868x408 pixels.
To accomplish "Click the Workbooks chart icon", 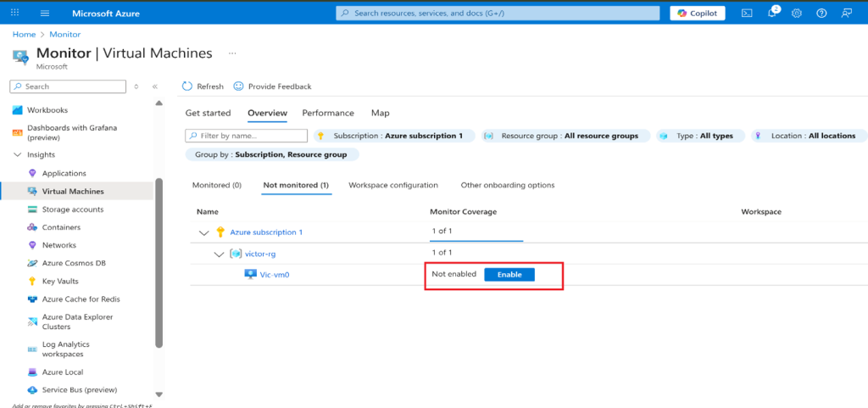I will (17, 110).
